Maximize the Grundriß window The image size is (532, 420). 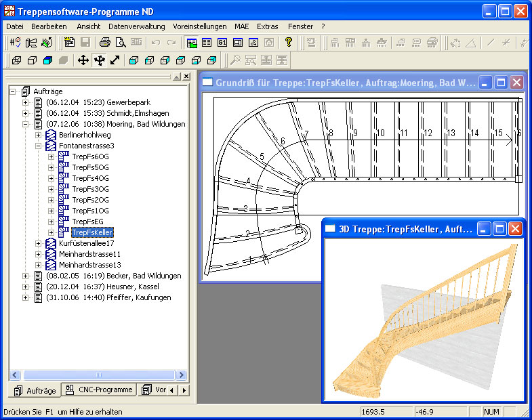(501, 83)
